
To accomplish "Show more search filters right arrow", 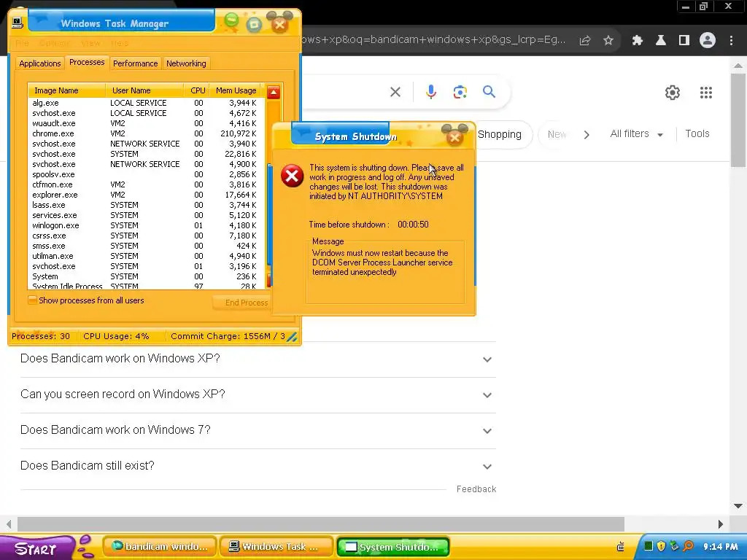I will coord(587,135).
